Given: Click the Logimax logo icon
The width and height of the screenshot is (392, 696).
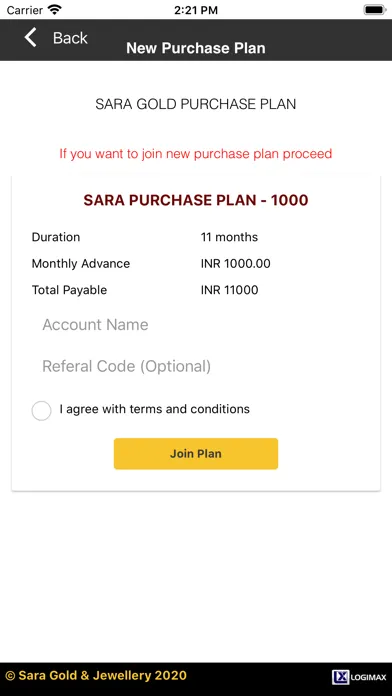Looking at the screenshot, I should (359, 677).
